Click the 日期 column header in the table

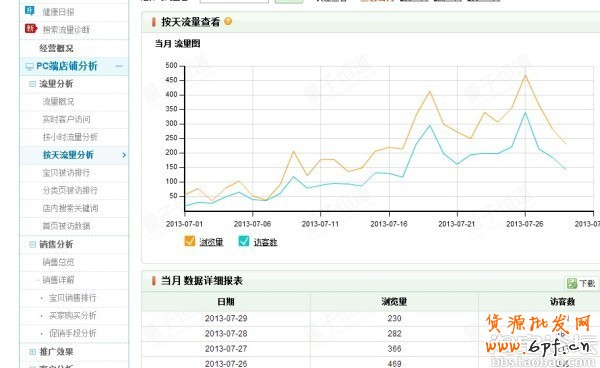[226, 301]
